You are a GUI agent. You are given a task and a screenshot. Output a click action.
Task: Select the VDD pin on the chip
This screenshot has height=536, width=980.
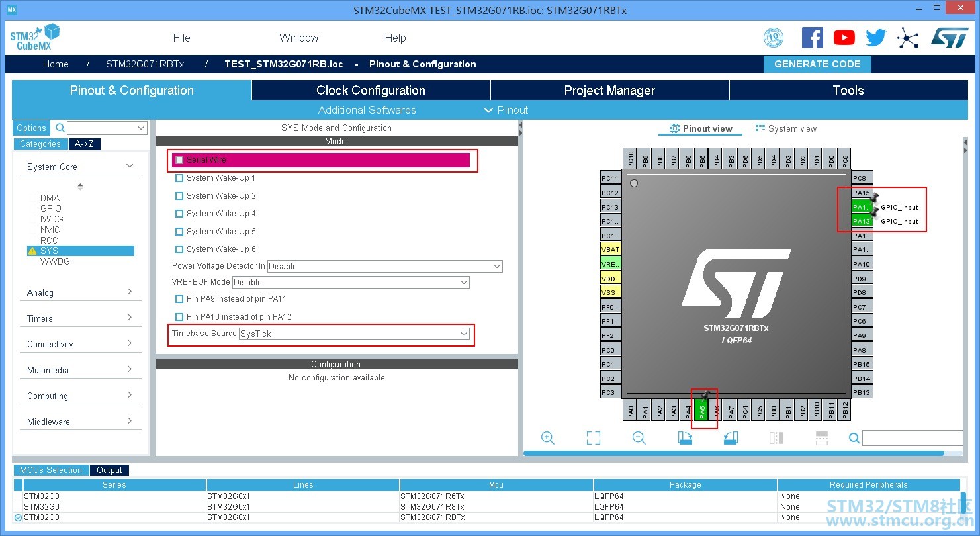[611, 279]
